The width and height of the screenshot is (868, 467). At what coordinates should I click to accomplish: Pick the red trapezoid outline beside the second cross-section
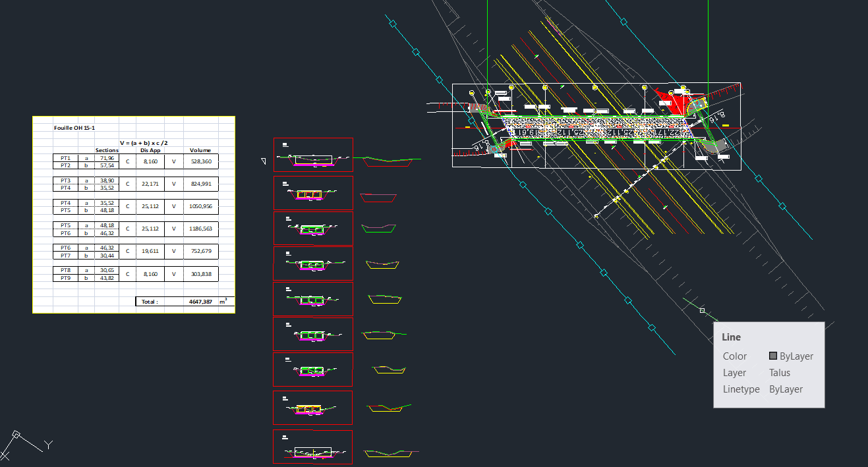378,198
